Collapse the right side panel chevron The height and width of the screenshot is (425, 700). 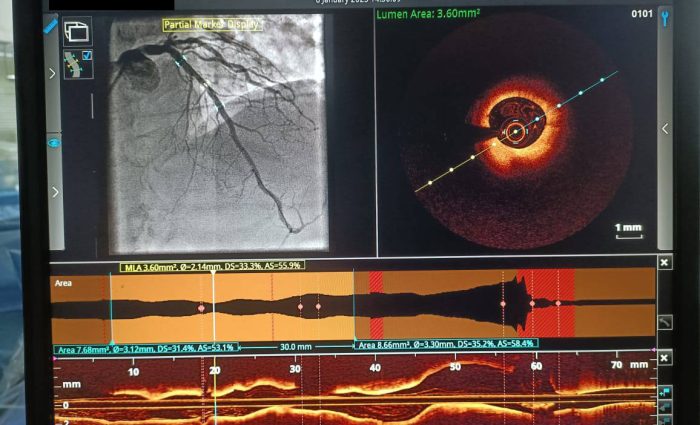[x=664, y=128]
